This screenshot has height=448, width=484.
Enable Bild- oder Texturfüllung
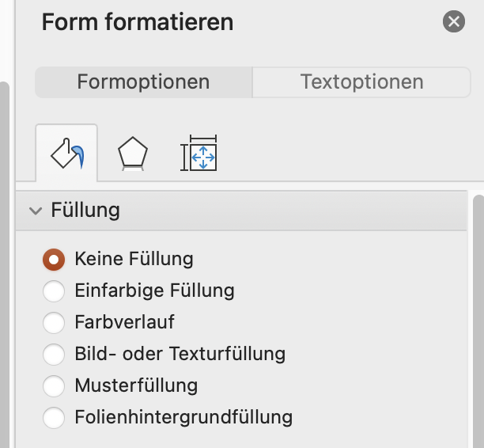pyautogui.click(x=54, y=355)
